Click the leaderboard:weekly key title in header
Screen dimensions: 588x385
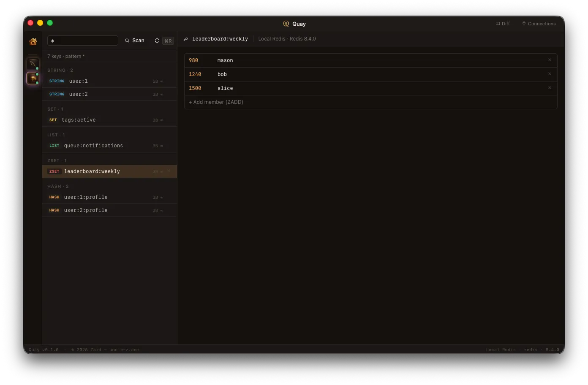[220, 39]
